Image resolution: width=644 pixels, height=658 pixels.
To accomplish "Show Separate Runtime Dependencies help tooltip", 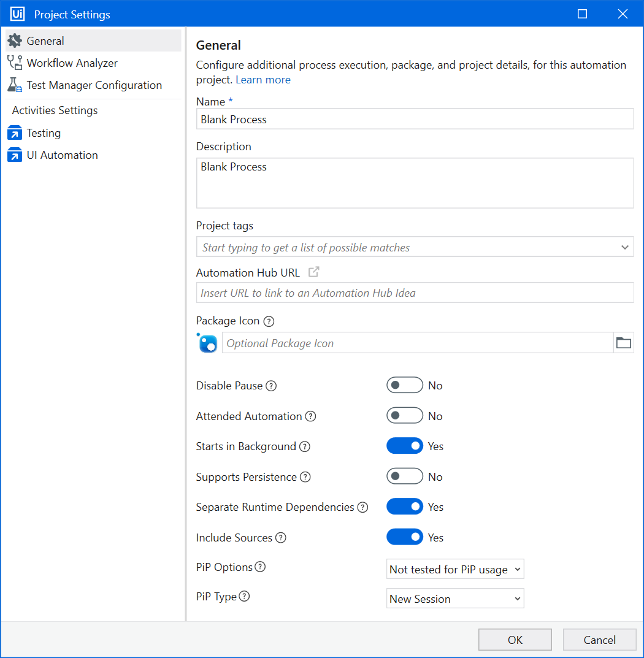I will coord(362,507).
